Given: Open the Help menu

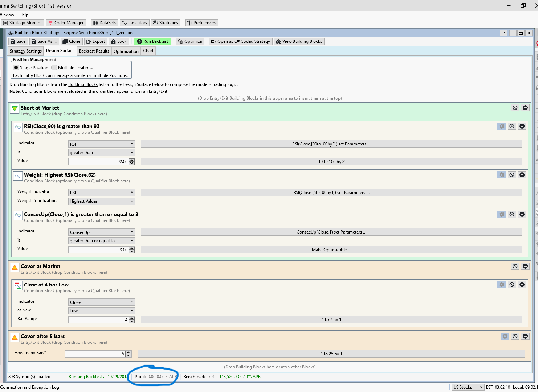Looking at the screenshot, I should 24,15.
